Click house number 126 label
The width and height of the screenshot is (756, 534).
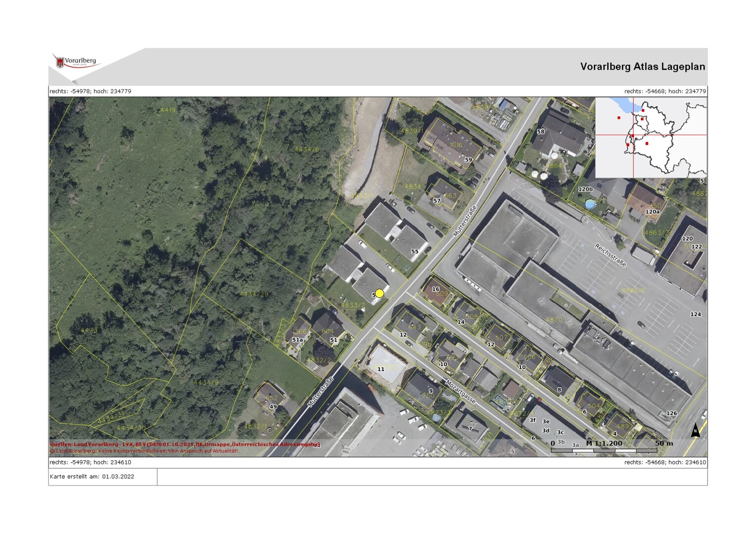coord(671,413)
